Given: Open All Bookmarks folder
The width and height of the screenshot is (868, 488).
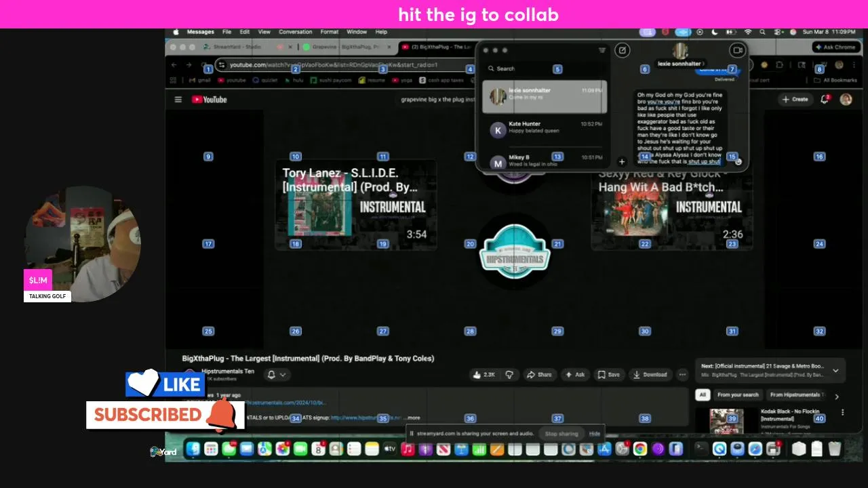Looking at the screenshot, I should coord(835,80).
